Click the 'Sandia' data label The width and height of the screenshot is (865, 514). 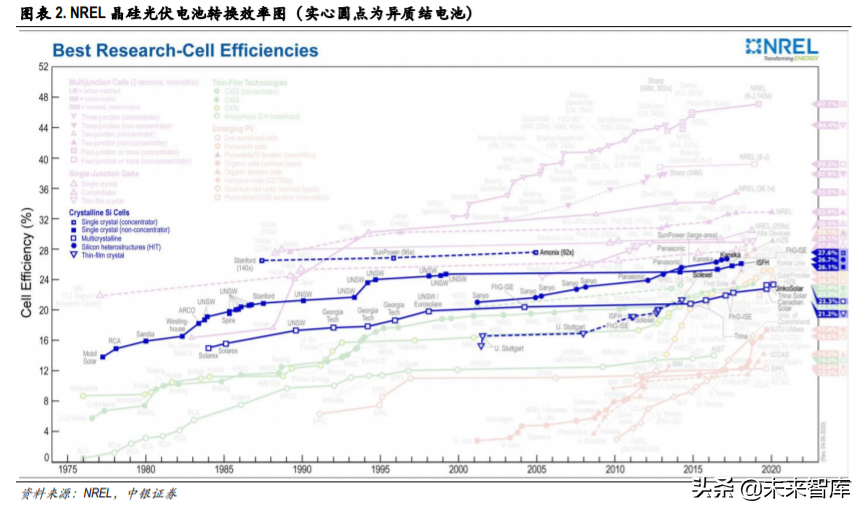(x=146, y=334)
